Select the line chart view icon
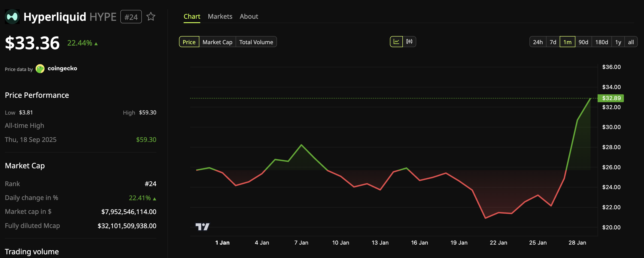 (x=396, y=42)
